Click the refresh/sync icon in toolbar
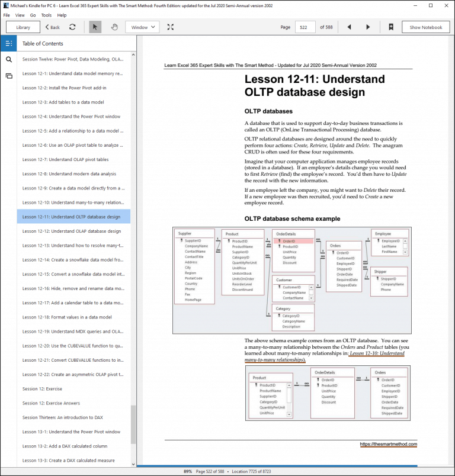The width and height of the screenshot is (455, 476). pyautogui.click(x=72, y=27)
